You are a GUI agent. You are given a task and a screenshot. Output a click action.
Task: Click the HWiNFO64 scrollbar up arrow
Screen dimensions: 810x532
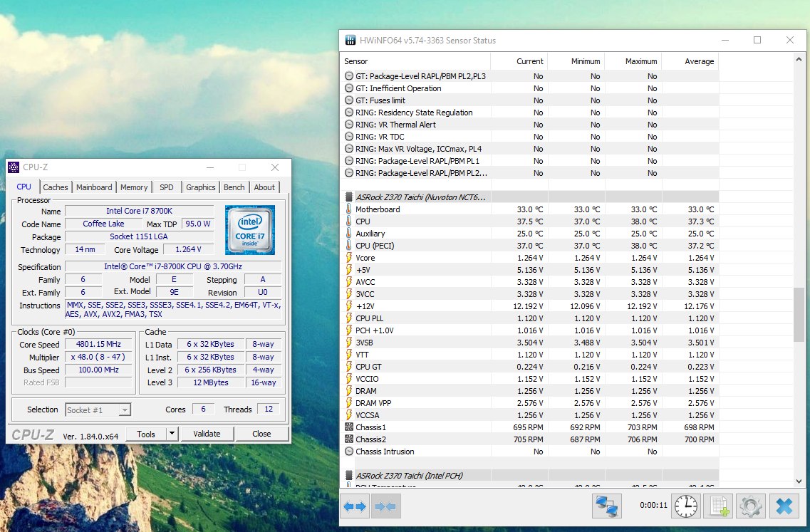point(799,59)
